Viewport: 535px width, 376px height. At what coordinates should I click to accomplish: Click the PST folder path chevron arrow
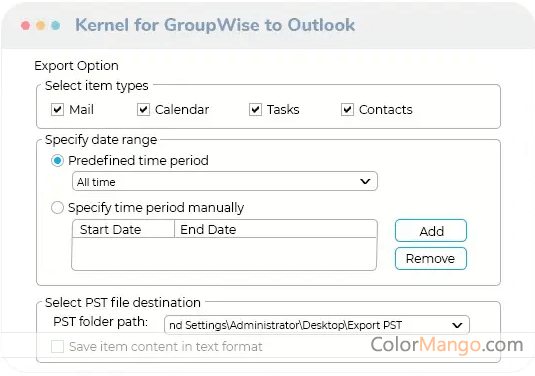click(x=457, y=325)
